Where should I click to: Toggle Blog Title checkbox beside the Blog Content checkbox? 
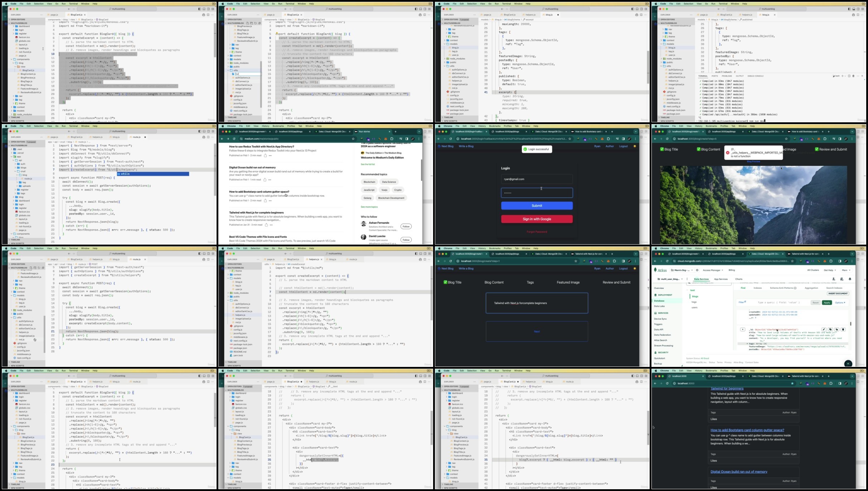pyautogui.click(x=662, y=149)
